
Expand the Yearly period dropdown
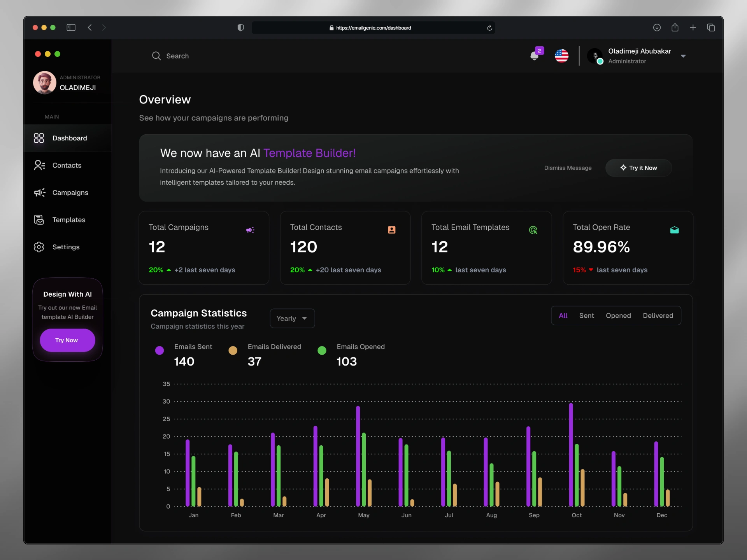(292, 318)
